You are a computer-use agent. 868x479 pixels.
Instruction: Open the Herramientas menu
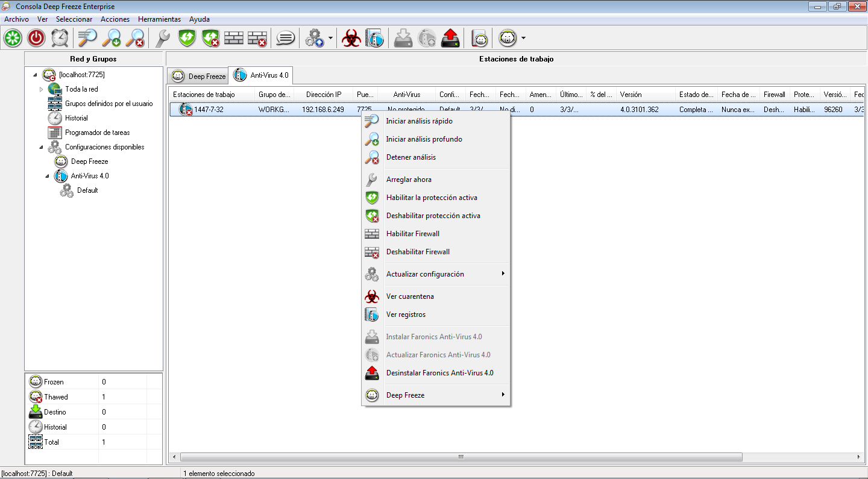pyautogui.click(x=159, y=19)
